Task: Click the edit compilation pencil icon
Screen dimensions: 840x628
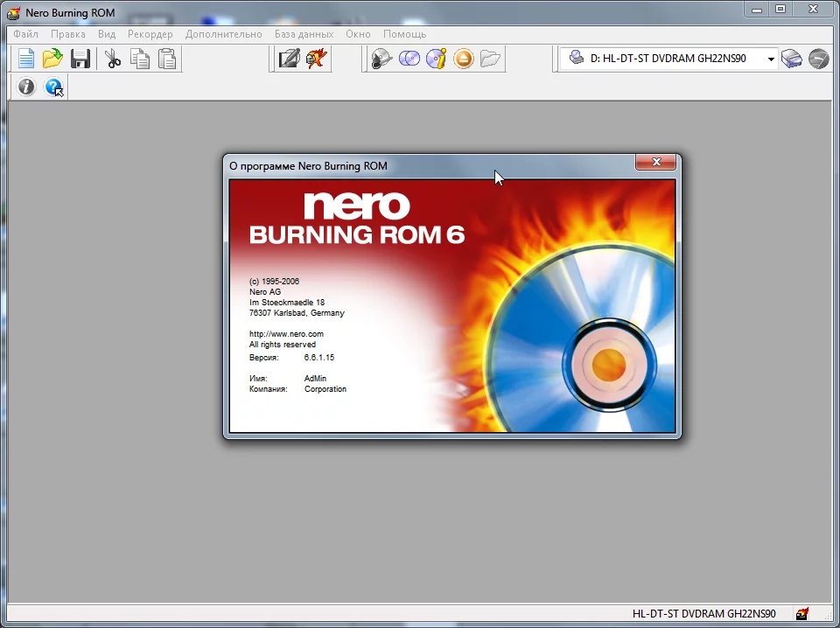Action: tap(290, 59)
